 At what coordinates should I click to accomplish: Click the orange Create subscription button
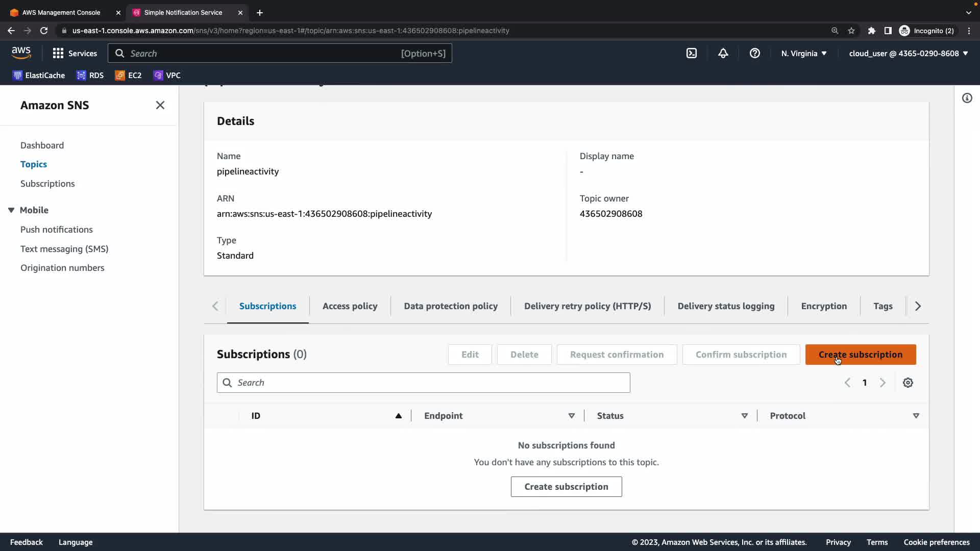point(860,355)
